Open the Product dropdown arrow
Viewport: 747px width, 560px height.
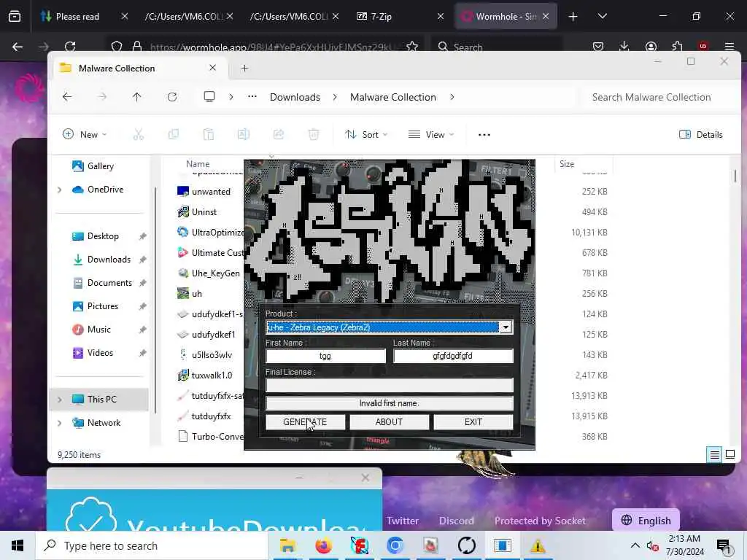506,327
